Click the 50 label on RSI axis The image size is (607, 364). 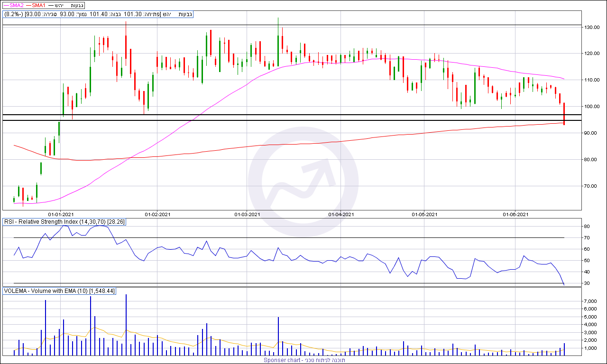point(587,261)
